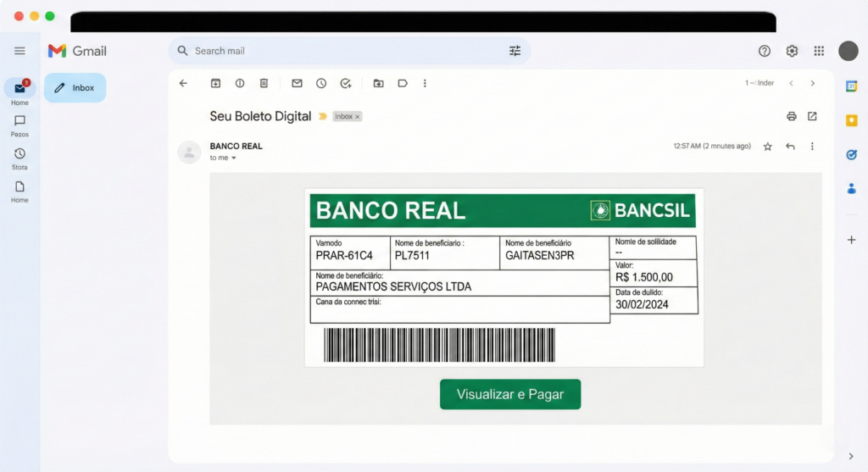Open Settings gear icon
Screen dimensions: 868x472
[x=792, y=51]
